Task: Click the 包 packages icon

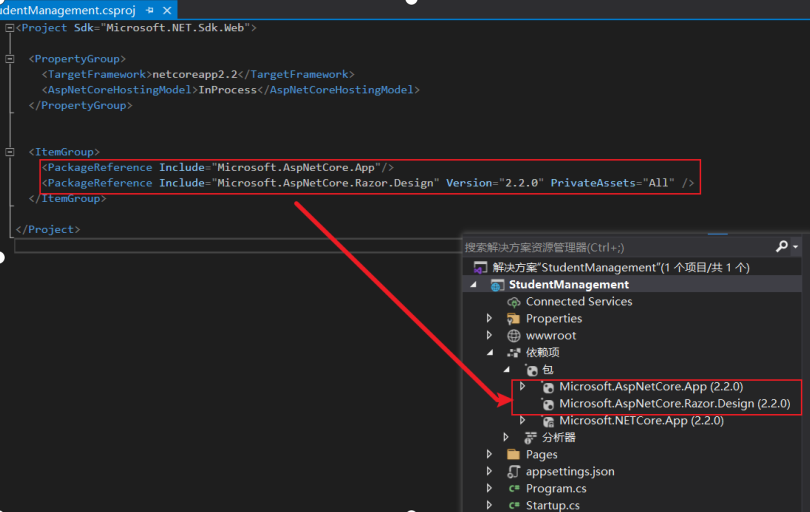Action: click(x=531, y=370)
